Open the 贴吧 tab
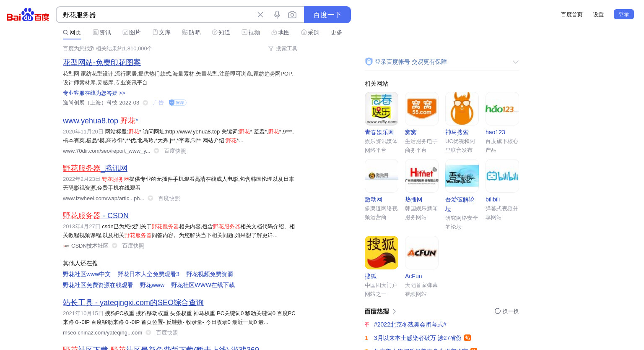 [x=191, y=32]
